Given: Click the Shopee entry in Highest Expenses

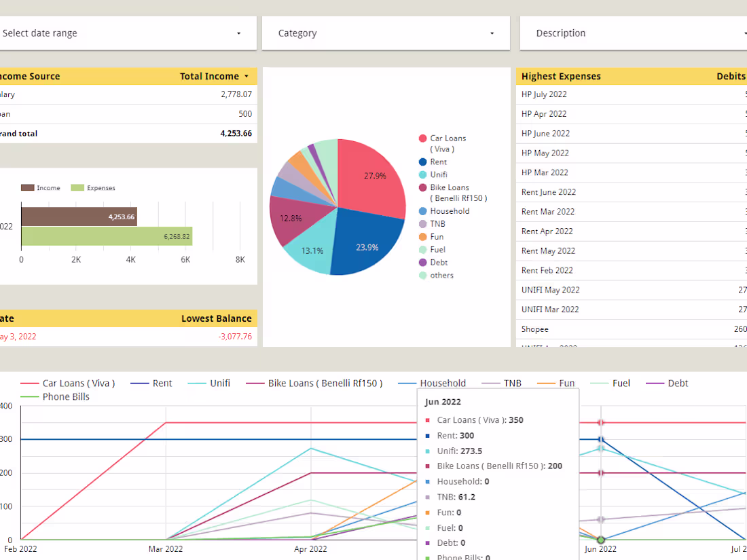Looking at the screenshot, I should [534, 329].
